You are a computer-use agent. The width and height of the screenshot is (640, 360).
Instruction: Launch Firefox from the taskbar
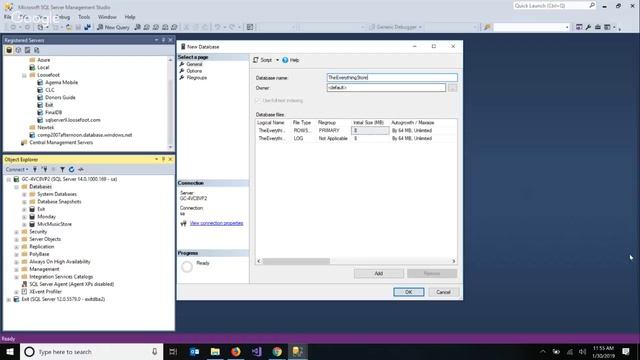(x=236, y=351)
